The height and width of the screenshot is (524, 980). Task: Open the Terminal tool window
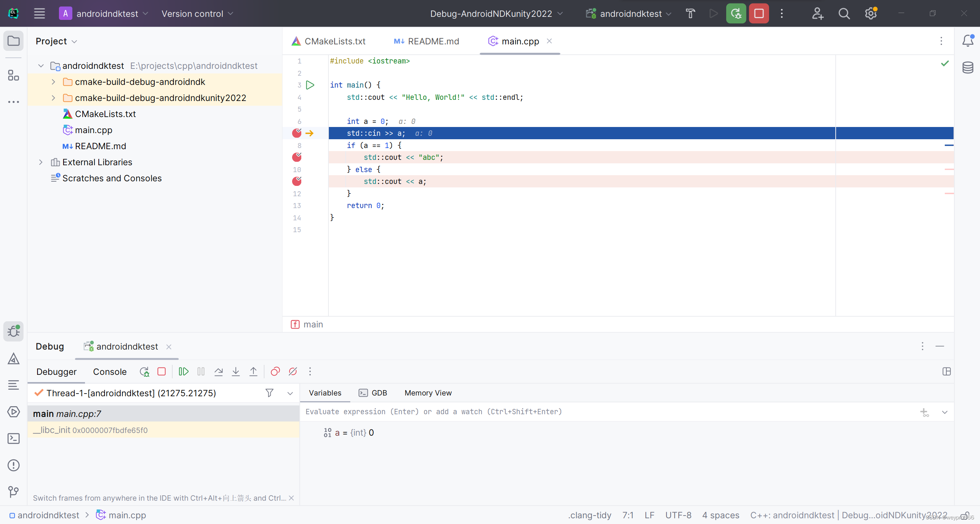point(13,438)
